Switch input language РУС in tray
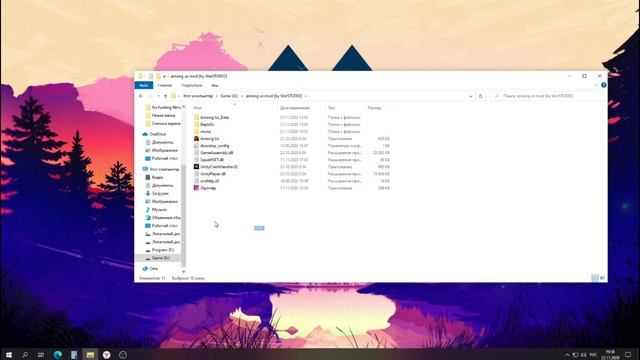640x360 pixels. tap(593, 355)
